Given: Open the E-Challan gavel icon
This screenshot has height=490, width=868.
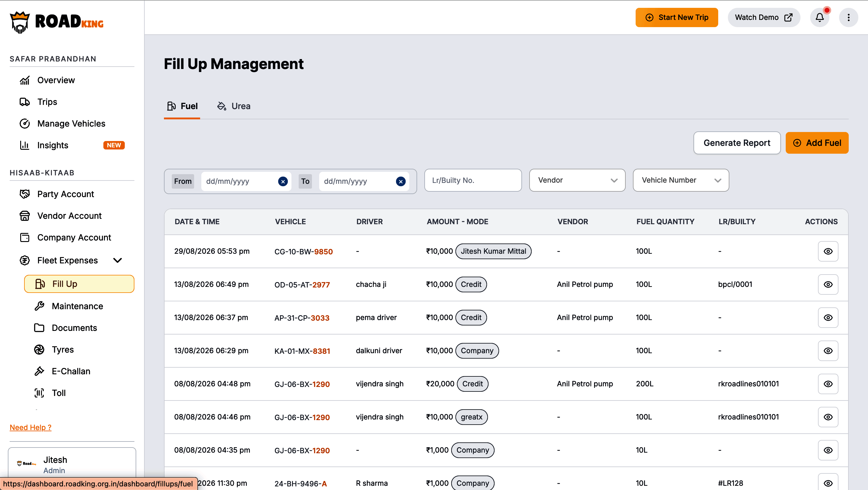Looking at the screenshot, I should [x=39, y=371].
